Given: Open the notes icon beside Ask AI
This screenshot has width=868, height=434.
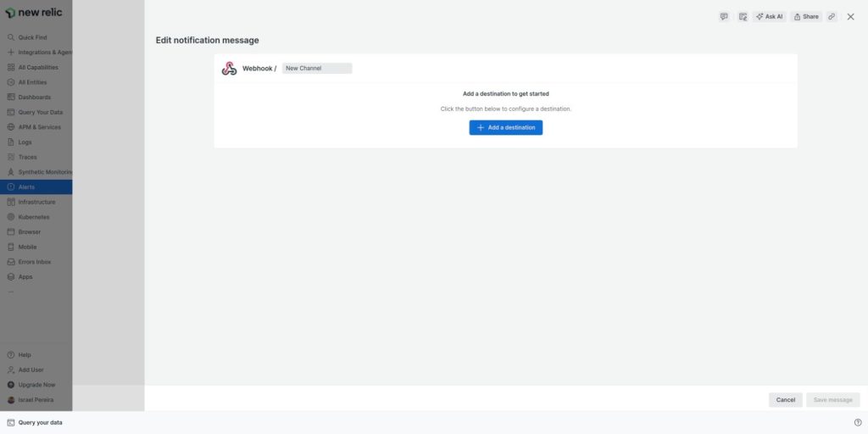Looking at the screenshot, I should coord(743,17).
